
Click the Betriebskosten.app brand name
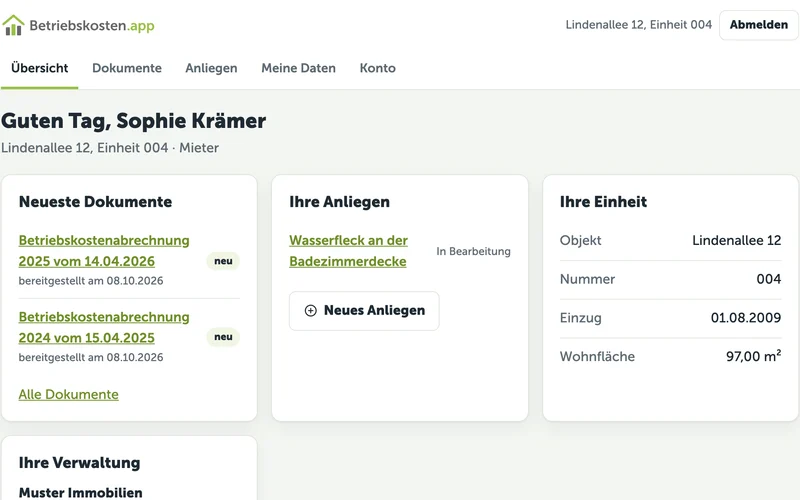click(92, 26)
